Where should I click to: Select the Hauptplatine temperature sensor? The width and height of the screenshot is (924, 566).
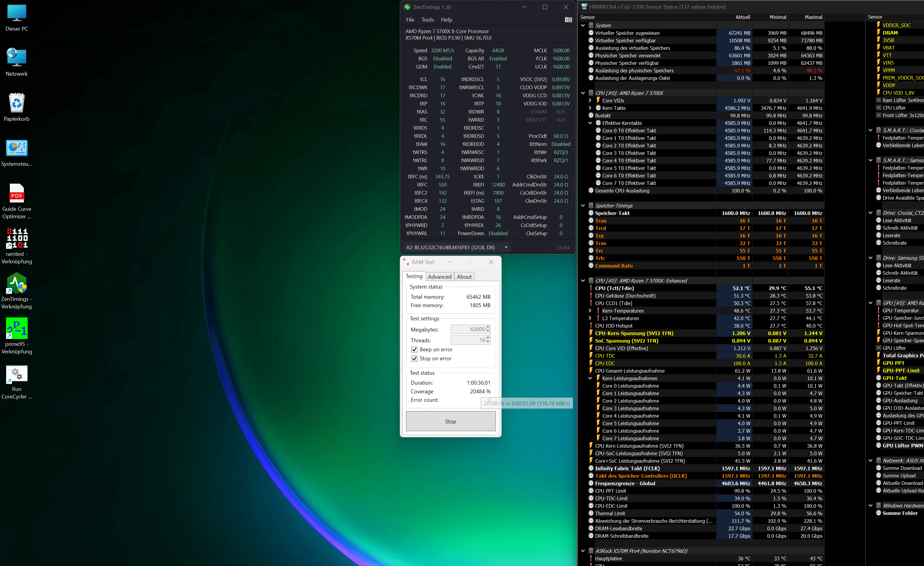[701, 558]
